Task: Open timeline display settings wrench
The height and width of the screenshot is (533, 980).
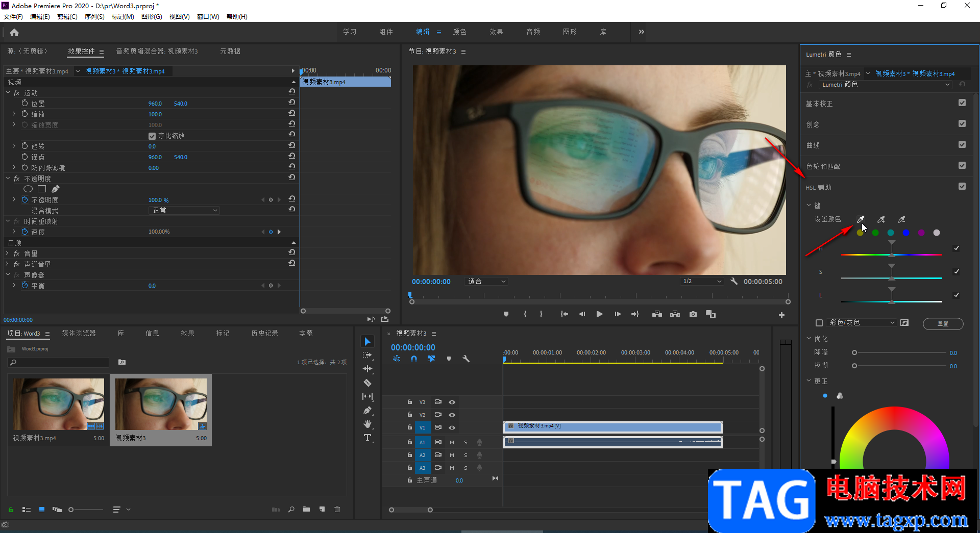Action: point(466,359)
